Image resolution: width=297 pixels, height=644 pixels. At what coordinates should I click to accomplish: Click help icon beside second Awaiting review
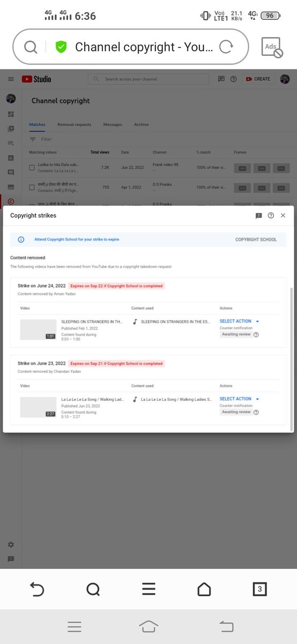coord(256,412)
